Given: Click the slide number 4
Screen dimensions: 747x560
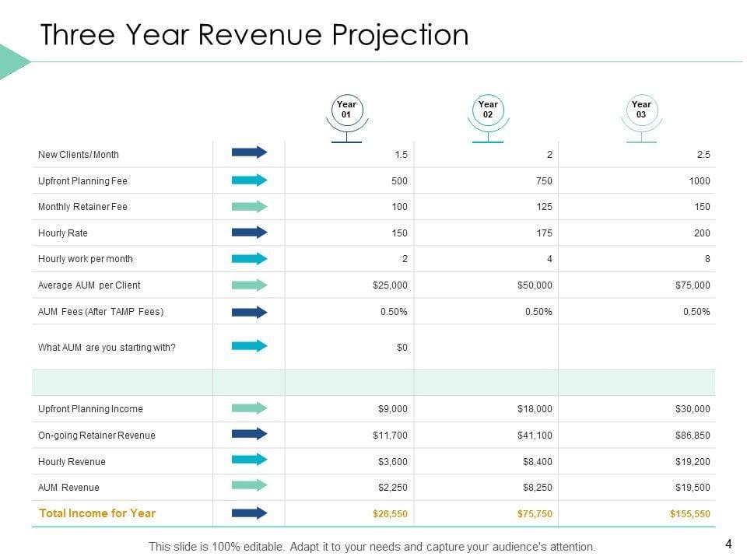Looking at the screenshot, I should tap(728, 544).
